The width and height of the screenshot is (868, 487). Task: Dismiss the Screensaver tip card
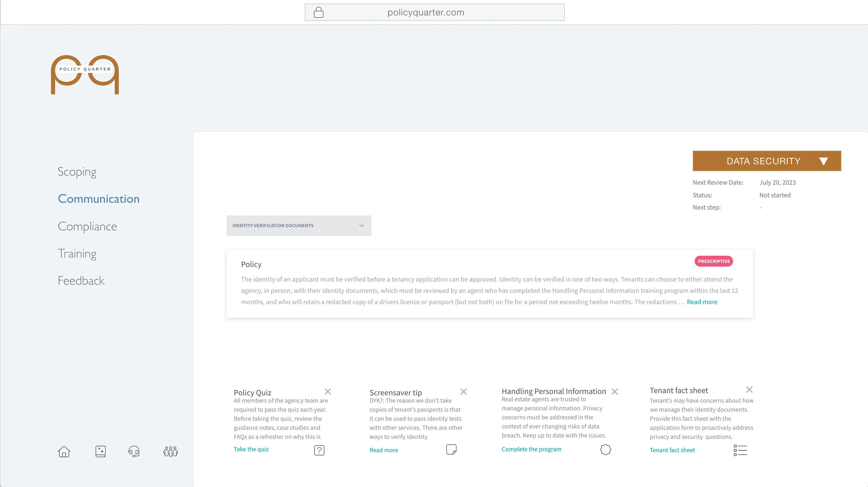tap(464, 391)
